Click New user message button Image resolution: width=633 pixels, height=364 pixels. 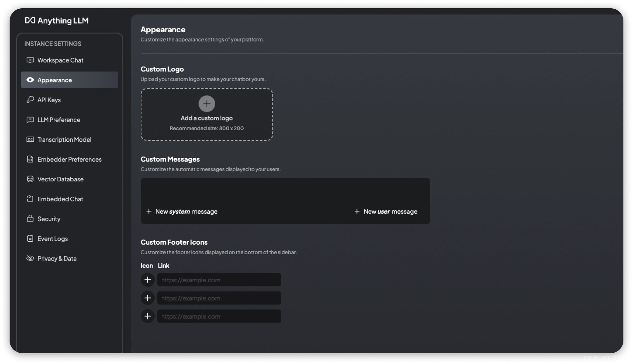tap(386, 211)
